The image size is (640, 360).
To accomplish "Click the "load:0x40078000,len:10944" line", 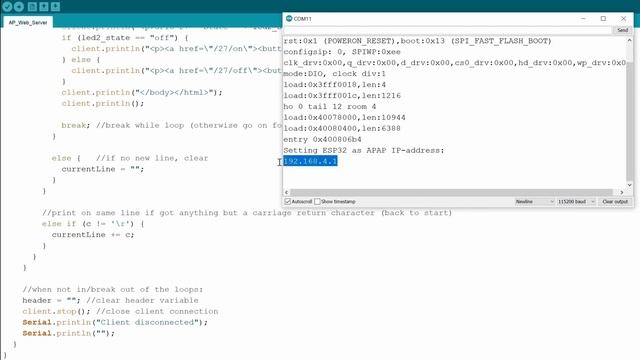I will [x=344, y=118].
